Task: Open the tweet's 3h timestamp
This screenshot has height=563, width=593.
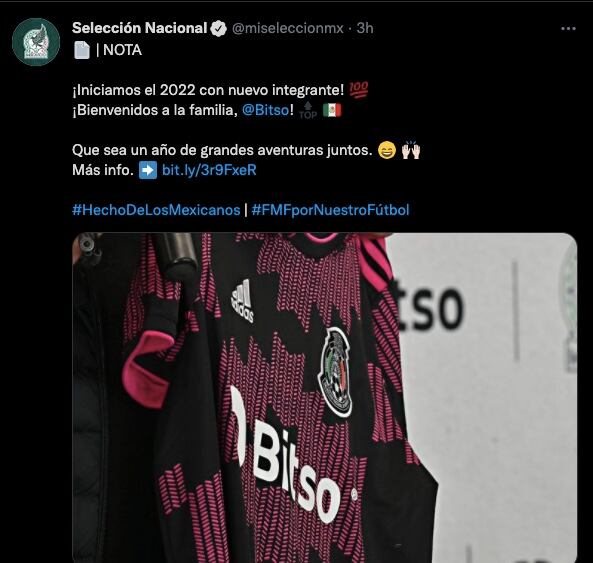Action: [x=365, y=28]
